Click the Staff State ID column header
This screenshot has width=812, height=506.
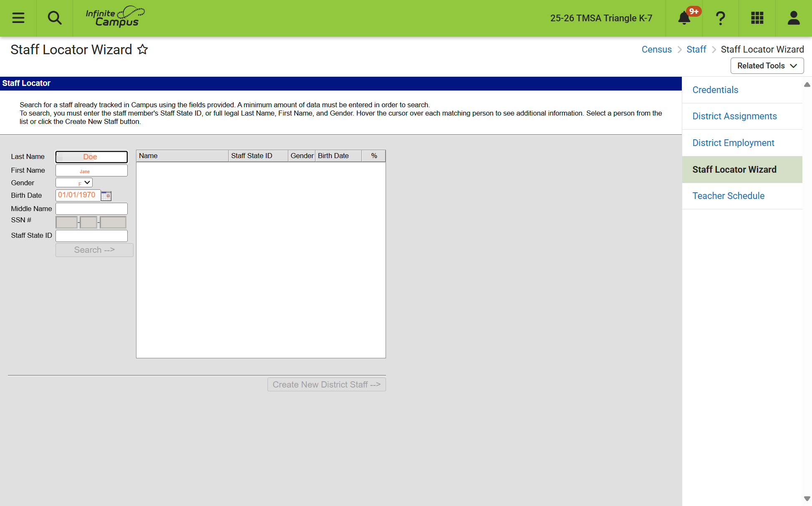point(258,156)
